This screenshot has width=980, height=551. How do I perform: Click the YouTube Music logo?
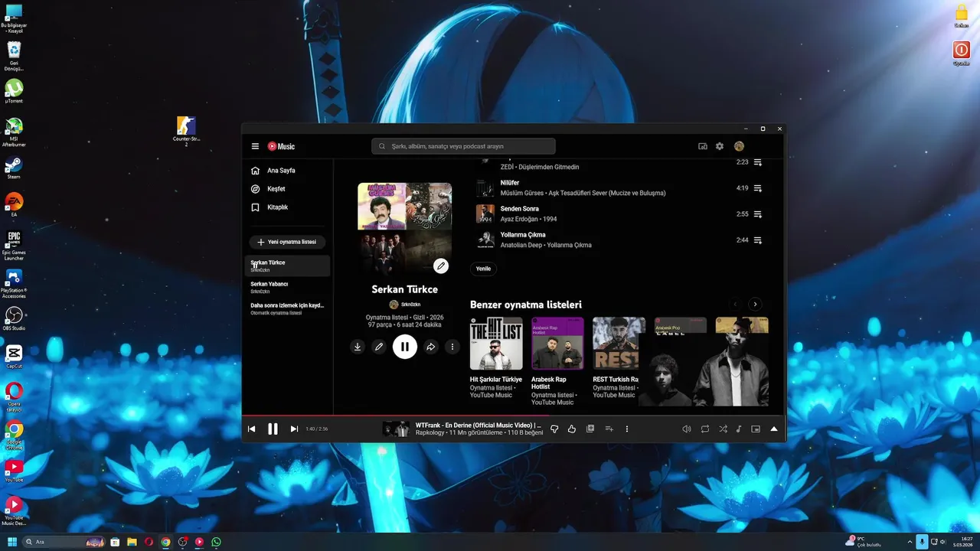pyautogui.click(x=281, y=146)
